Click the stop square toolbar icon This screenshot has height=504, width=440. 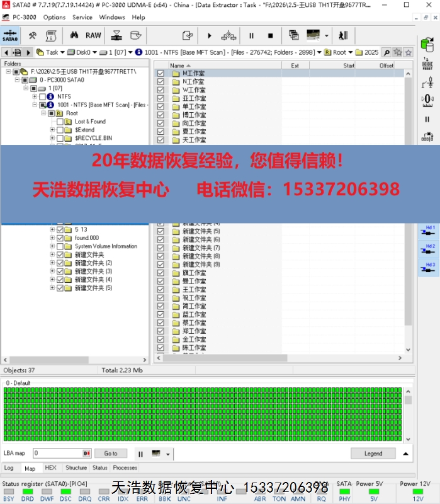point(271,36)
